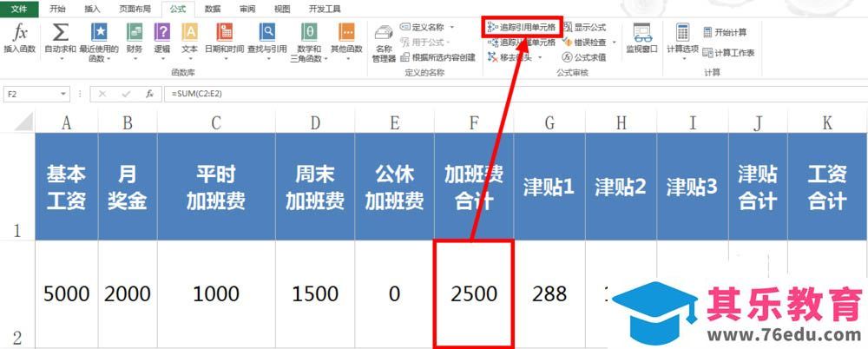Click 追踪引用单元格 Trace Precedents
The image size is (868, 349).
[x=522, y=27]
